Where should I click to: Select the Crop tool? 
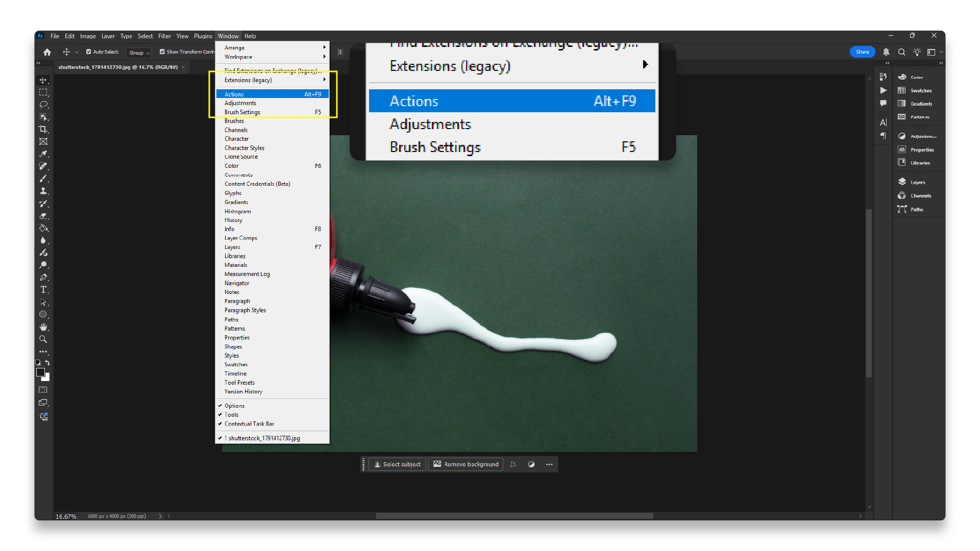click(x=43, y=129)
